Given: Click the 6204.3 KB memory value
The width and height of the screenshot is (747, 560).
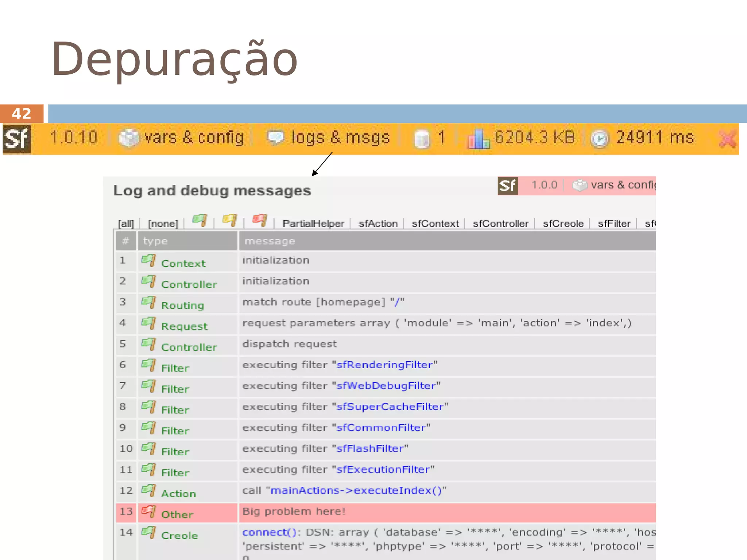Looking at the screenshot, I should [x=535, y=137].
